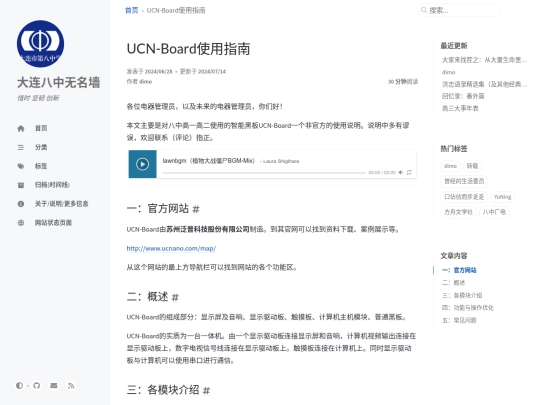Select the 转载 tag chip

[x=472, y=166]
